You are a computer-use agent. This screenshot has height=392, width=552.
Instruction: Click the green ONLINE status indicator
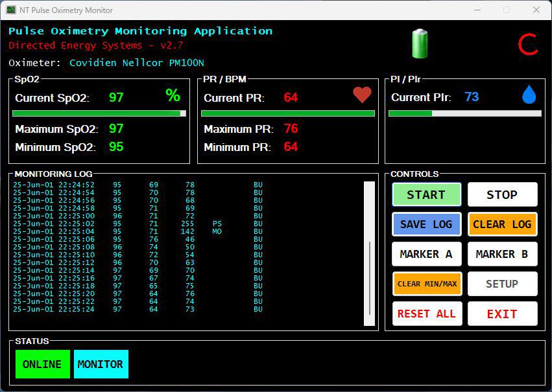[42, 364]
